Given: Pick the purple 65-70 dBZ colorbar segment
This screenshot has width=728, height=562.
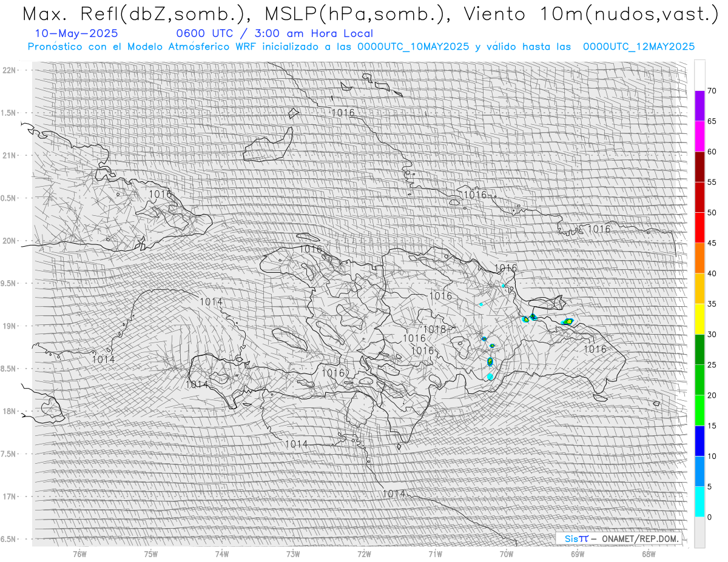Looking at the screenshot, I should tap(699, 106).
